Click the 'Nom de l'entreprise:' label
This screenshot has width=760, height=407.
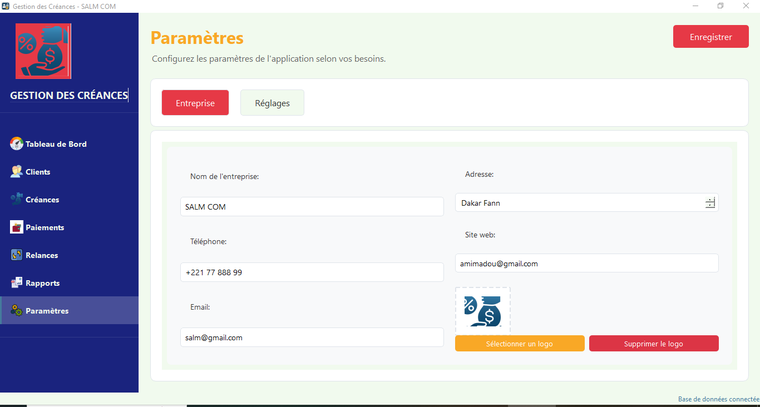point(224,177)
